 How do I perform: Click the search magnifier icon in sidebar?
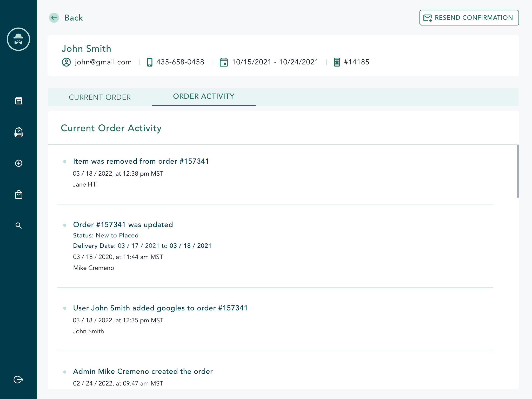click(x=18, y=225)
